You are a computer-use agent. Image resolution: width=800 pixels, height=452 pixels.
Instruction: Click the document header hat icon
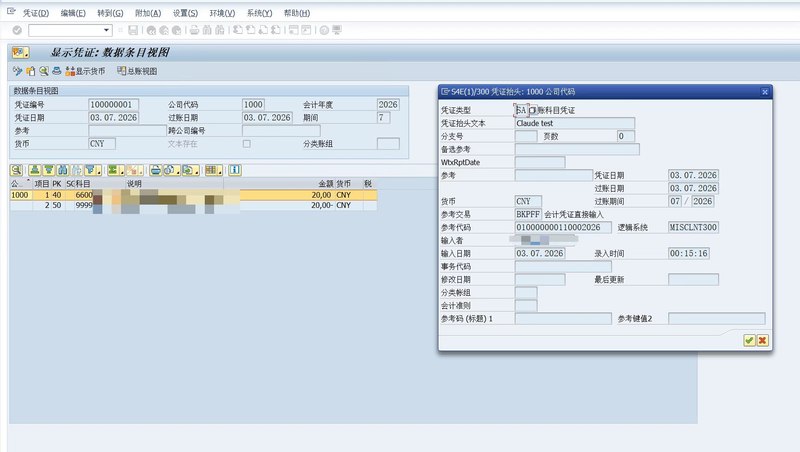57,71
